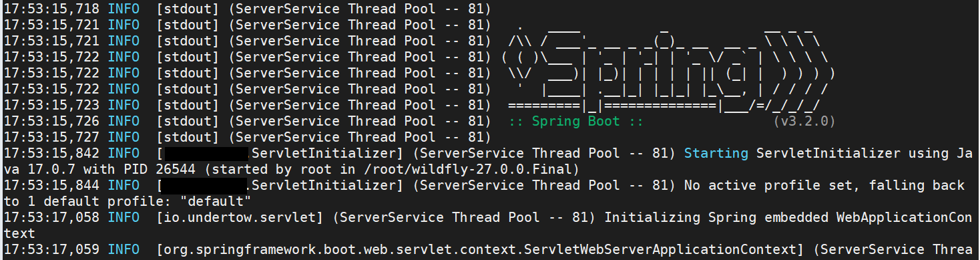Select the timestamp 17:53:17,059
The height and width of the screenshot is (260, 980).
pyautogui.click(x=51, y=250)
